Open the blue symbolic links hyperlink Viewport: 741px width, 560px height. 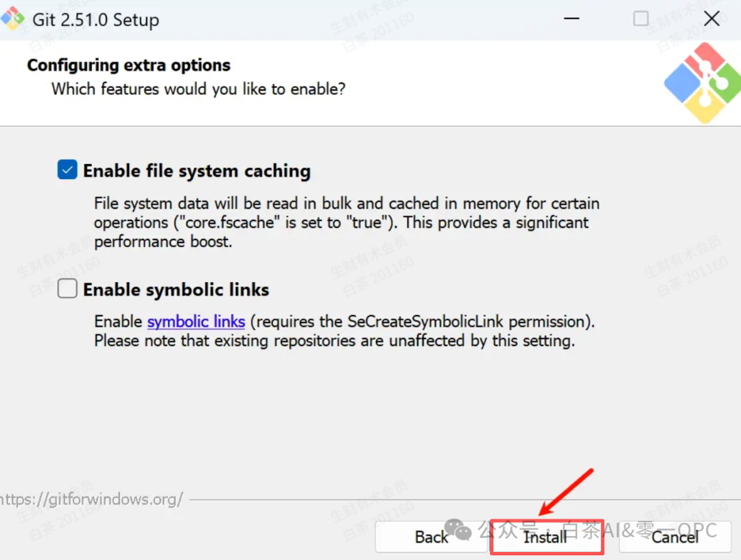point(196,321)
